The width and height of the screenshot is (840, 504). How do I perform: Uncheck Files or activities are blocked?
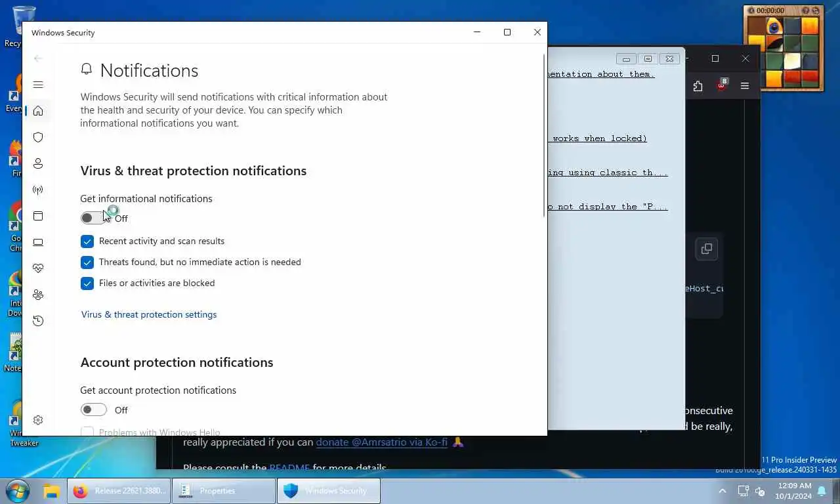tap(87, 283)
